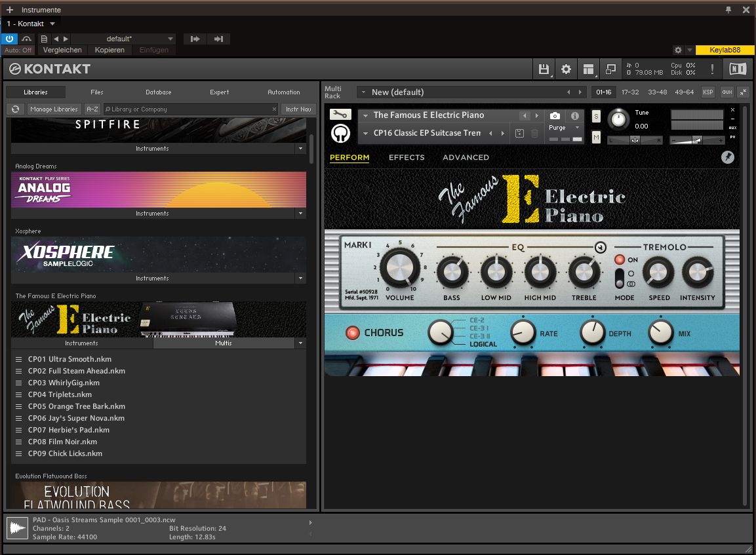This screenshot has width=756, height=555.
Task: Select CP07 Herbie's Pad.nkm
Action: coord(68,431)
